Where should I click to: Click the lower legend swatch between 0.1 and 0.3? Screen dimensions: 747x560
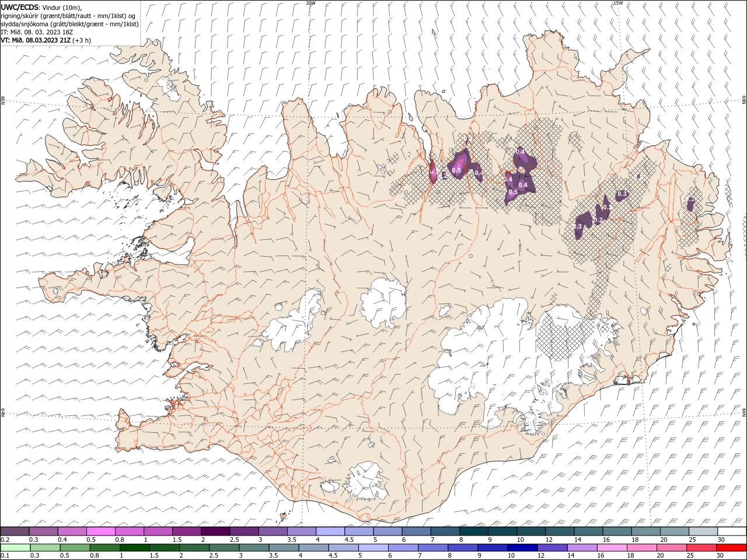15,548
